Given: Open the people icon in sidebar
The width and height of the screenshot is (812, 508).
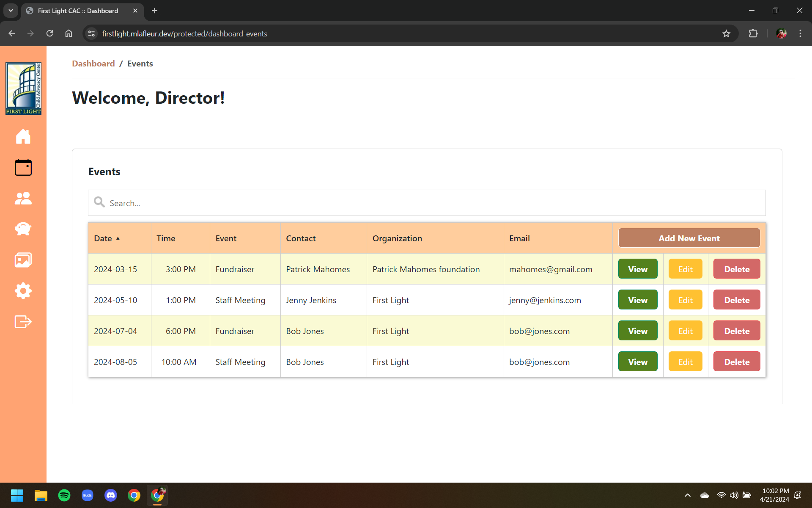Looking at the screenshot, I should 23,198.
